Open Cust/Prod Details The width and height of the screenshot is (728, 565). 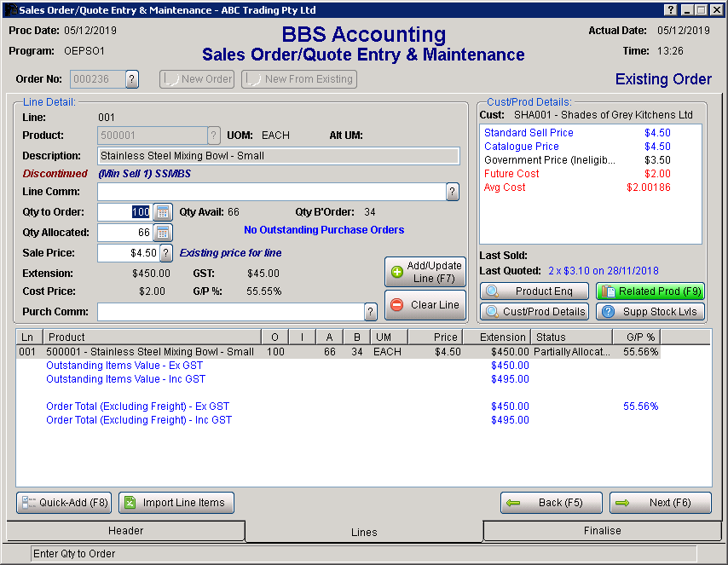534,312
